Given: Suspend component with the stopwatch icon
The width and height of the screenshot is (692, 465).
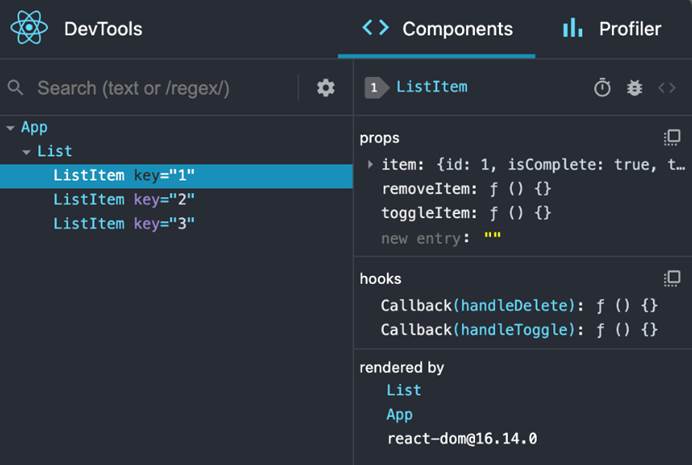Looking at the screenshot, I should [602, 87].
